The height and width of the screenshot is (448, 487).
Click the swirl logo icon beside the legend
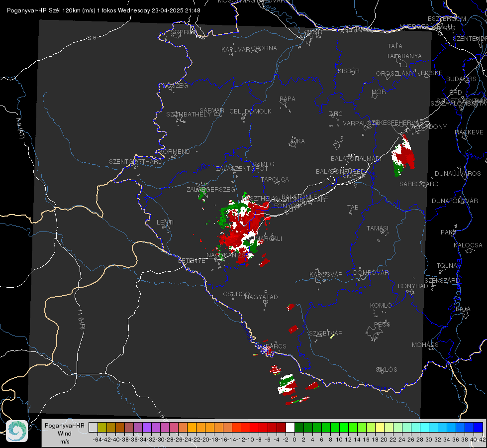point(17,431)
